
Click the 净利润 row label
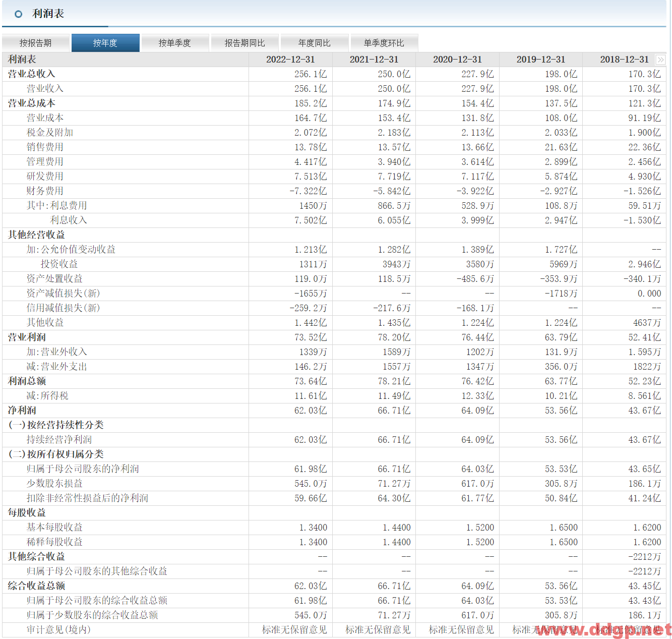[22, 411]
